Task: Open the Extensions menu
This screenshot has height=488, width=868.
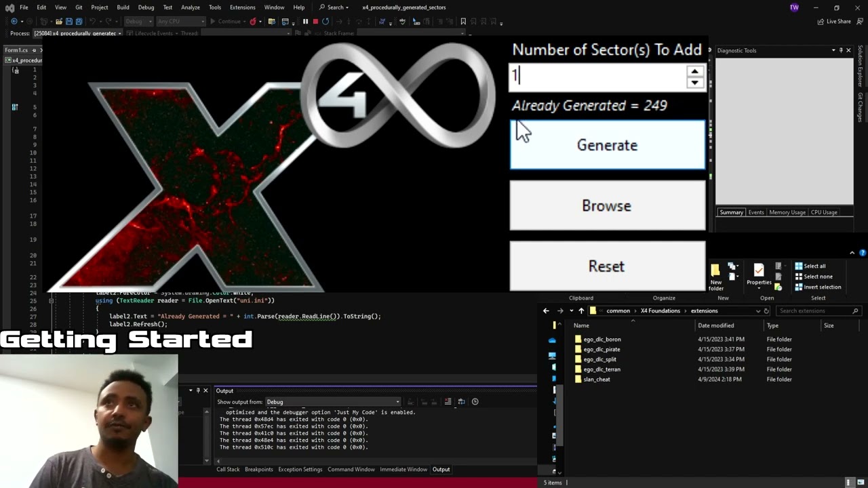Action: (243, 7)
